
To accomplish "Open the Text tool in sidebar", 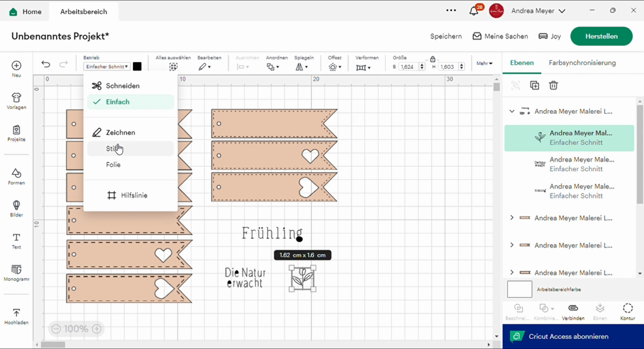I will click(x=16, y=241).
